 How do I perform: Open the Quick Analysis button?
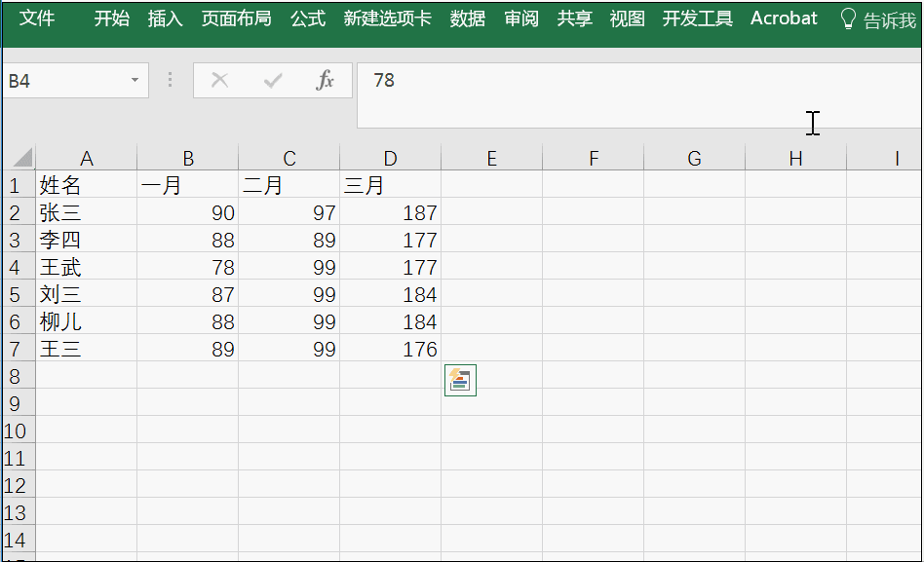point(460,380)
